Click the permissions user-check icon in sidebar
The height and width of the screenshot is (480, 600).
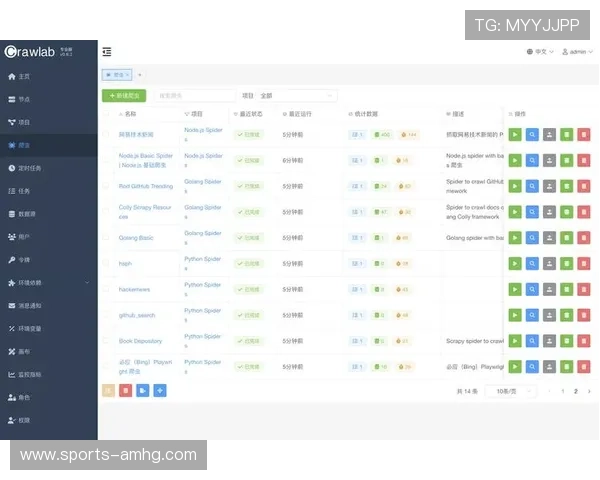click(x=12, y=420)
